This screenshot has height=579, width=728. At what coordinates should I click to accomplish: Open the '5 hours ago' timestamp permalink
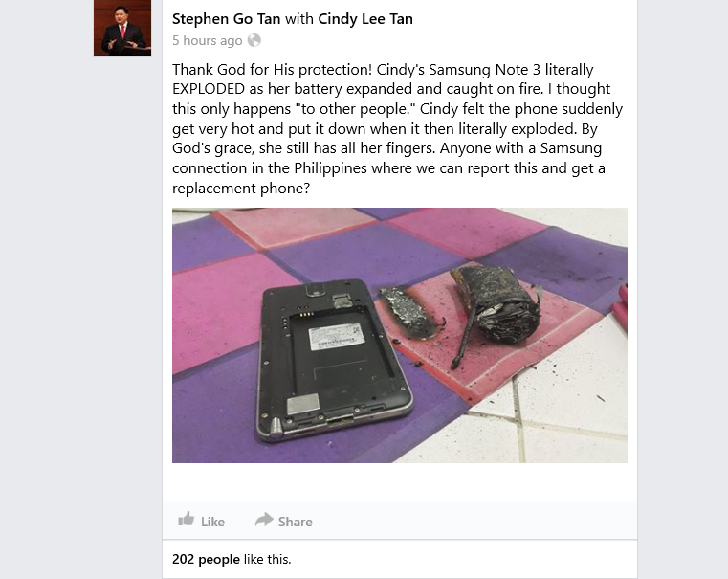click(x=207, y=41)
